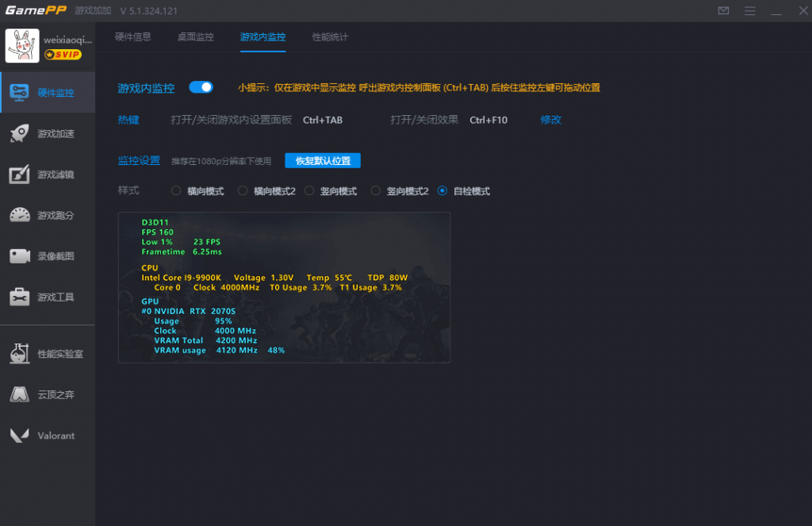Open the mail message icon
812x526 pixels.
723,11
